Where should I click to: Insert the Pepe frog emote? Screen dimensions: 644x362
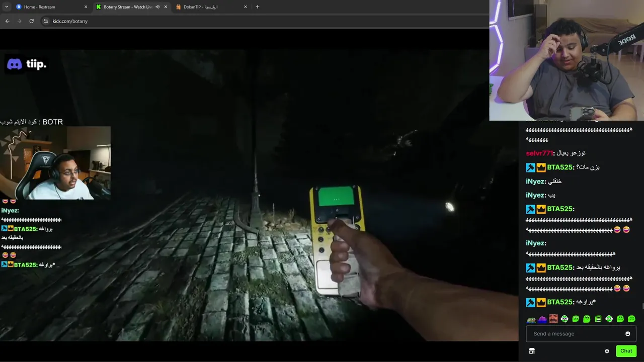531,319
